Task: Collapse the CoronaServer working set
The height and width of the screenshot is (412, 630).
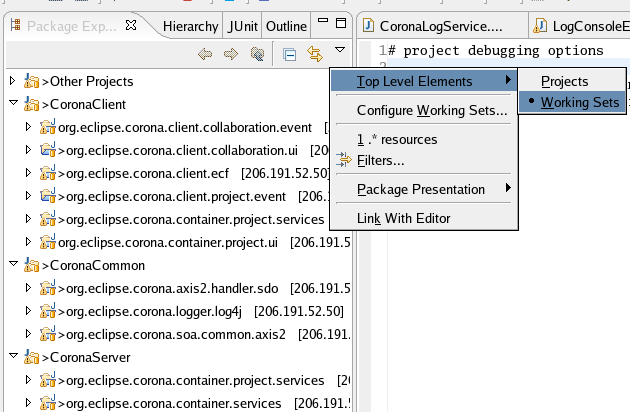Action: 14,356
